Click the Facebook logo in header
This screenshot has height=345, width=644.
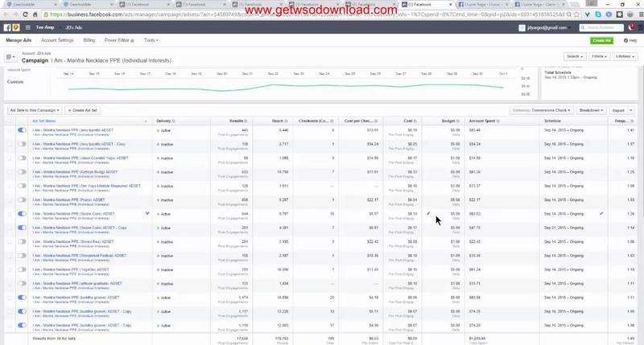pyautogui.click(x=7, y=27)
